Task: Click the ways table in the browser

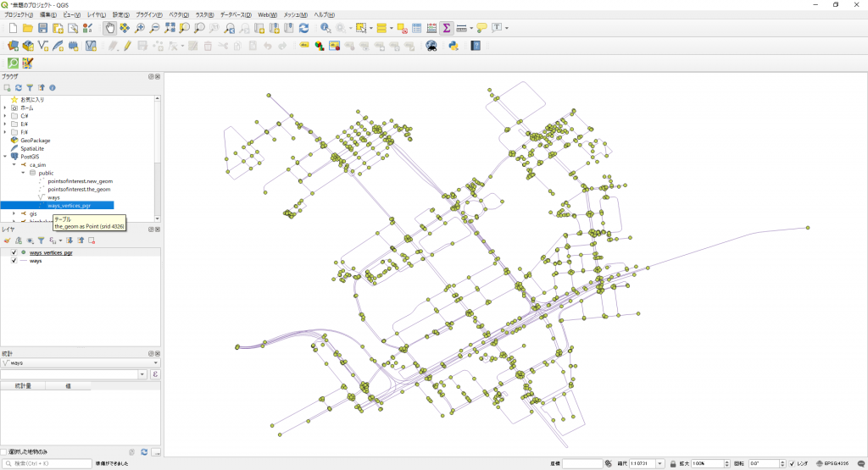Action: click(53, 197)
